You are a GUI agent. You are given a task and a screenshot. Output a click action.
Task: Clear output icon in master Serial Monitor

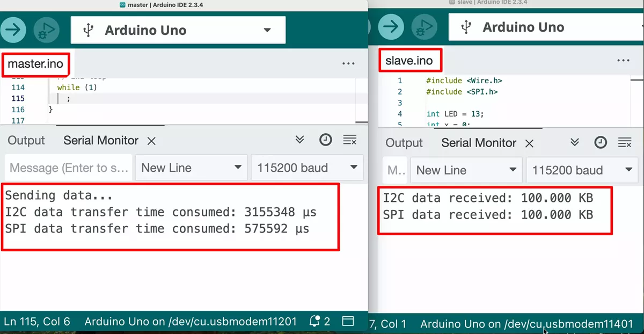point(350,140)
